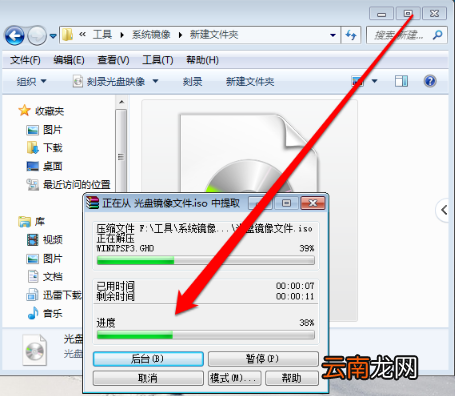Click the left chevron on right edge
455x396 pixels.
click(444, 210)
